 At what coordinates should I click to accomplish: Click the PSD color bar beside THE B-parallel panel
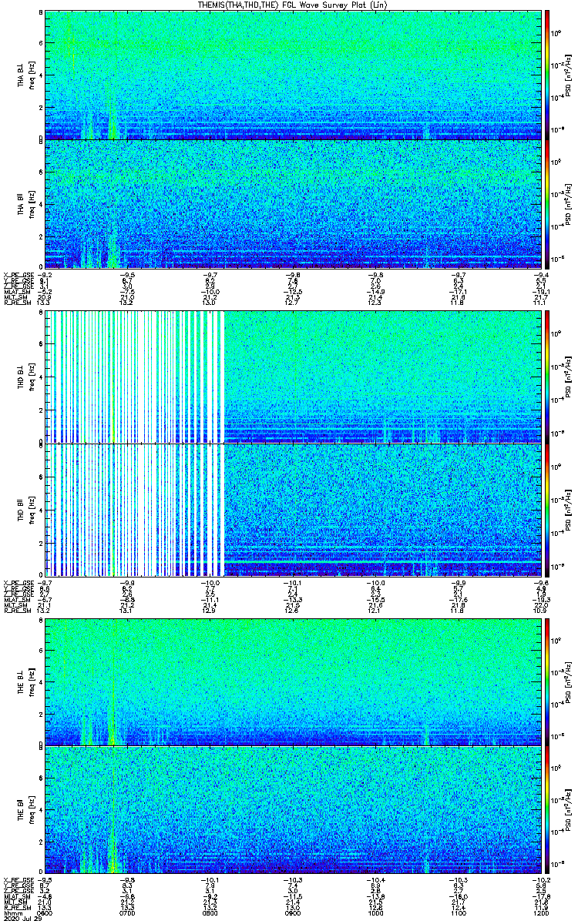point(546,811)
